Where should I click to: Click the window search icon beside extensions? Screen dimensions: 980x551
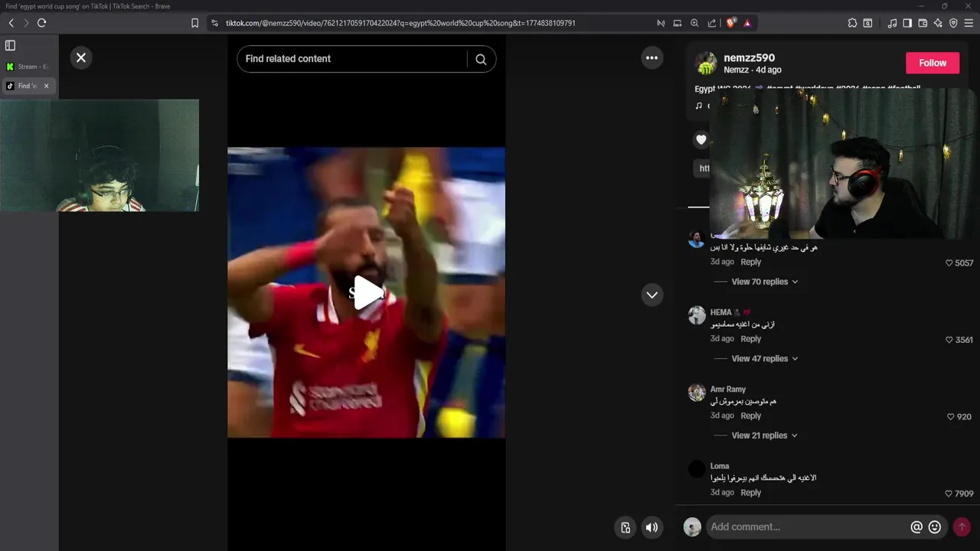tap(867, 23)
